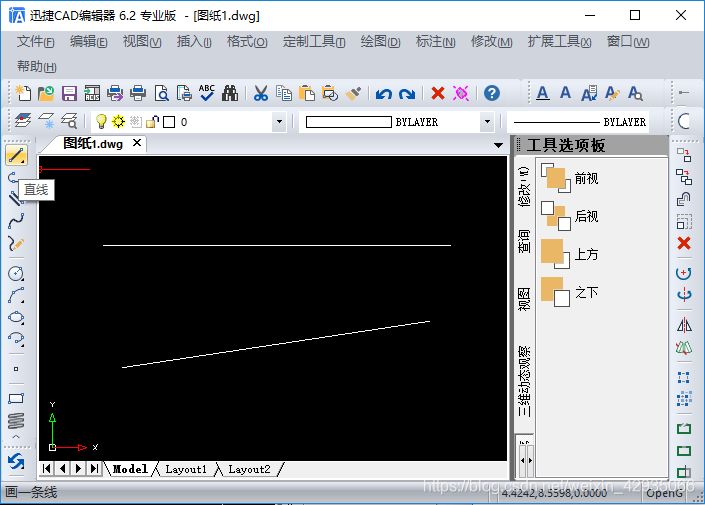Toggle layer freeze sun icon

pyautogui.click(x=118, y=121)
